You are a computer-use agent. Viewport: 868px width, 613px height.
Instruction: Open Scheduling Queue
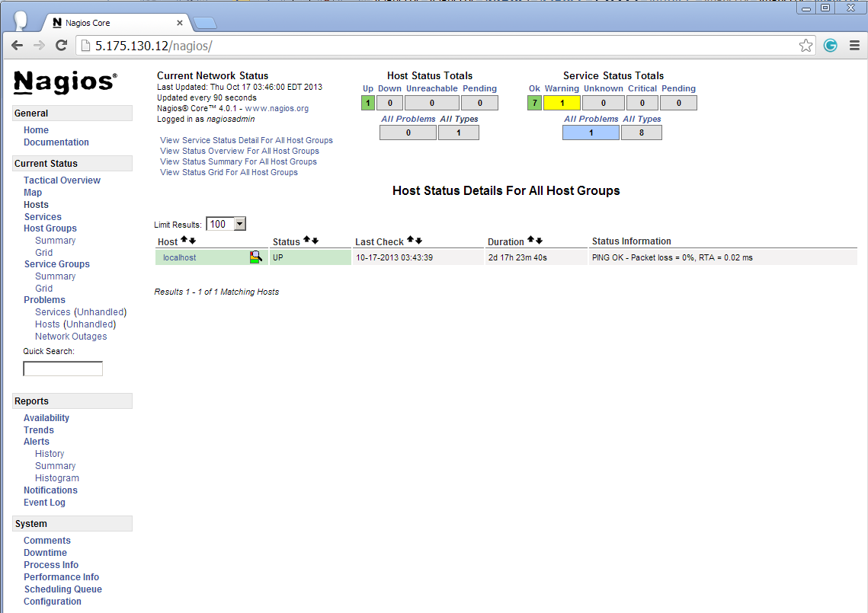62,589
